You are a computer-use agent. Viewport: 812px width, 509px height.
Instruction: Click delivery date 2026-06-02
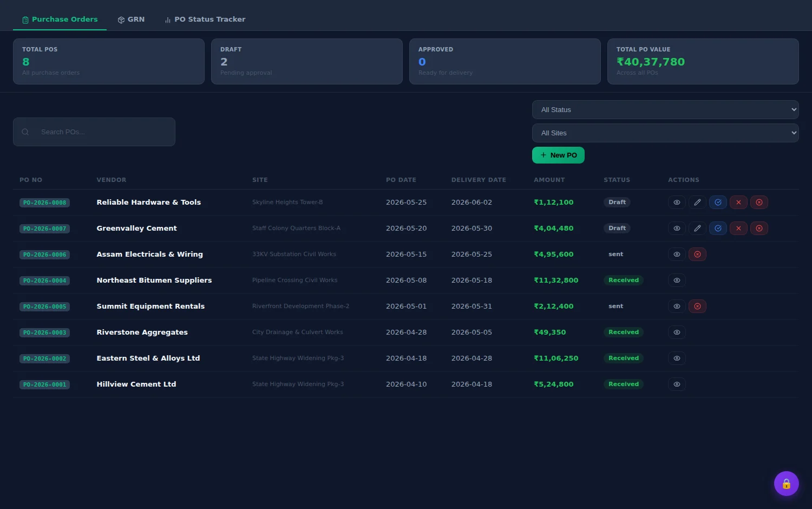click(x=472, y=202)
